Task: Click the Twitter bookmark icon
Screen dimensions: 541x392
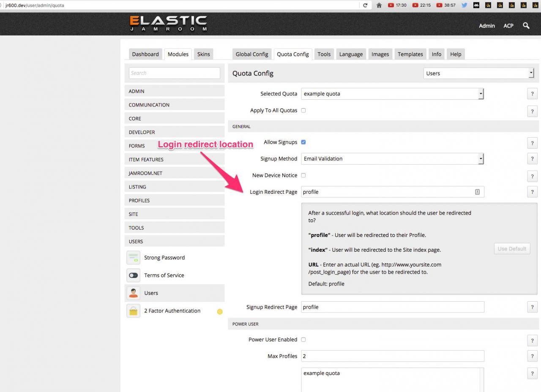Action: [x=464, y=5]
